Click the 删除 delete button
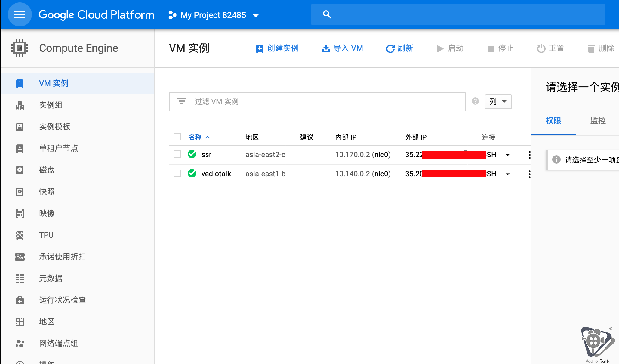Viewport: 619px width, 364px height. click(x=601, y=48)
